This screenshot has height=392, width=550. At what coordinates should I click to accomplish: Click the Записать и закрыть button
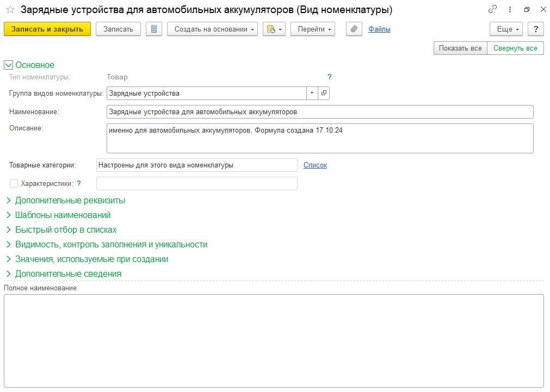tap(47, 29)
